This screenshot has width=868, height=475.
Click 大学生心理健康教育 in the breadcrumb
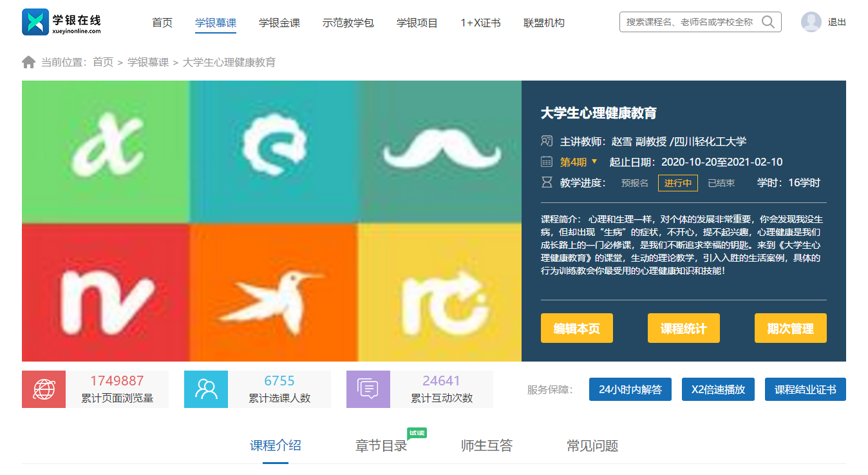229,62
